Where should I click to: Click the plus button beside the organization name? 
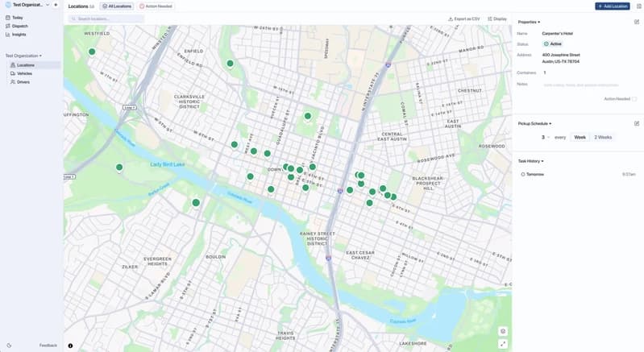point(56,5)
